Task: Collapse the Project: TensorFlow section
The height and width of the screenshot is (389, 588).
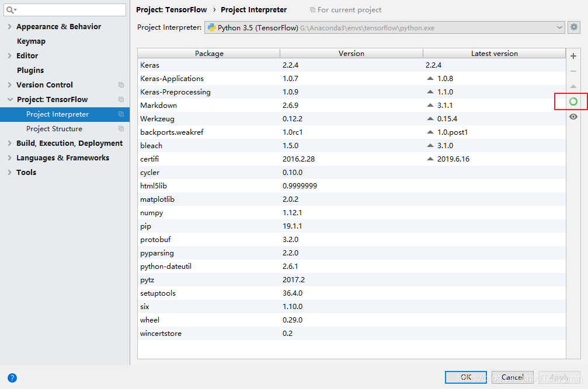Action: coord(10,100)
